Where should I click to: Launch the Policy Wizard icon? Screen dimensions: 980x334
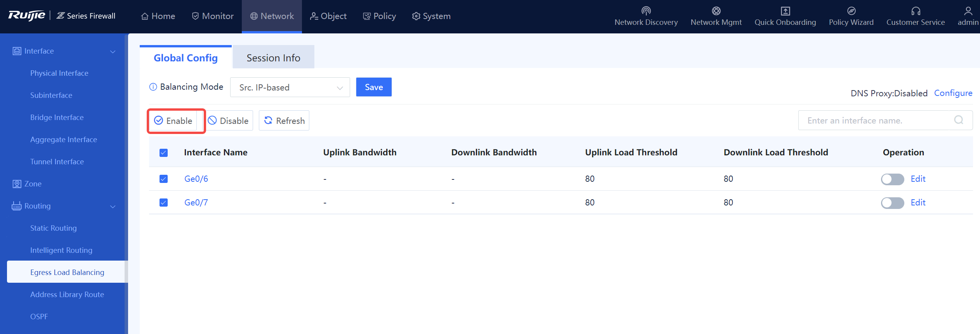(851, 11)
